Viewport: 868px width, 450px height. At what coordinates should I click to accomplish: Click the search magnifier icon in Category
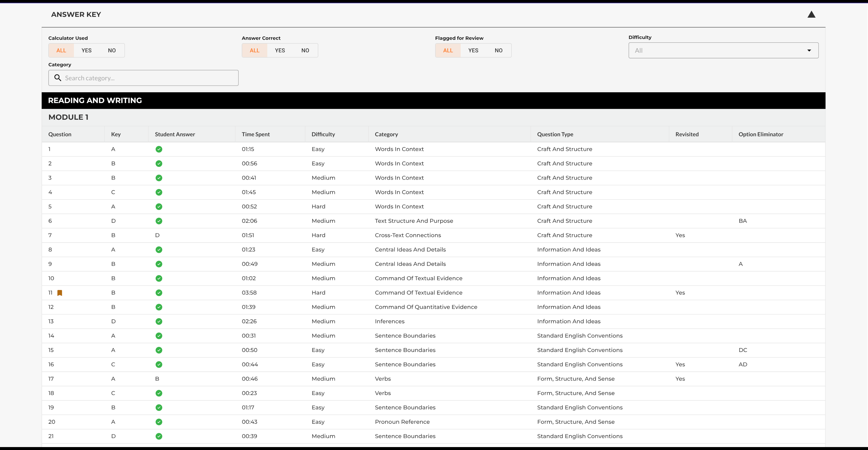point(58,78)
